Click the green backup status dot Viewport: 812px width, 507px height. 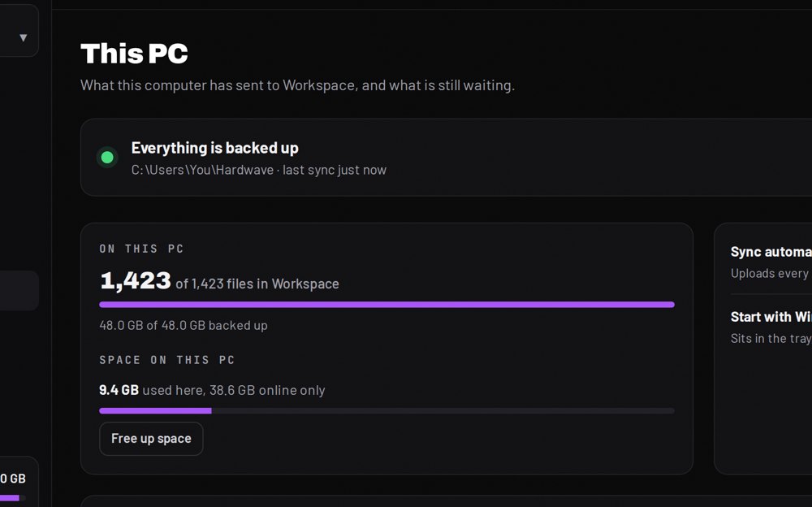(107, 157)
